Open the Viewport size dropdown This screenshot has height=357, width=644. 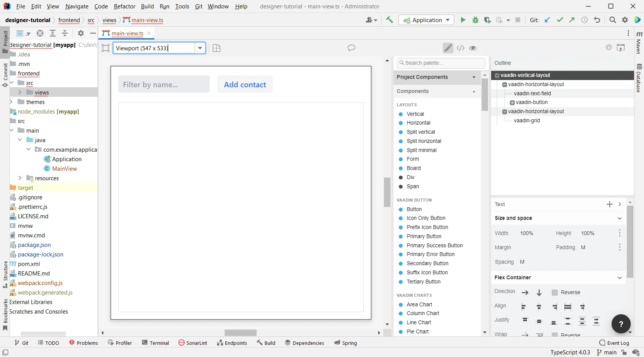click(200, 48)
